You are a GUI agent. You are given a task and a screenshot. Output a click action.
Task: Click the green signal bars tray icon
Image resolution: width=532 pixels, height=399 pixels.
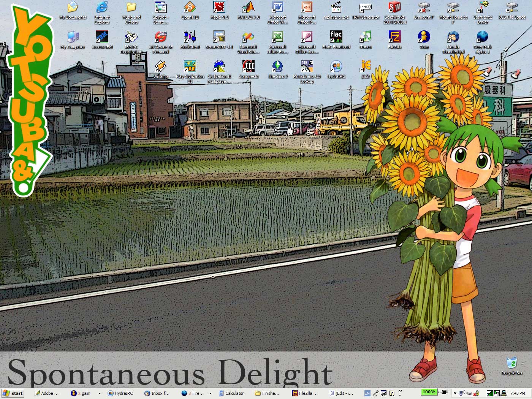tap(489, 393)
